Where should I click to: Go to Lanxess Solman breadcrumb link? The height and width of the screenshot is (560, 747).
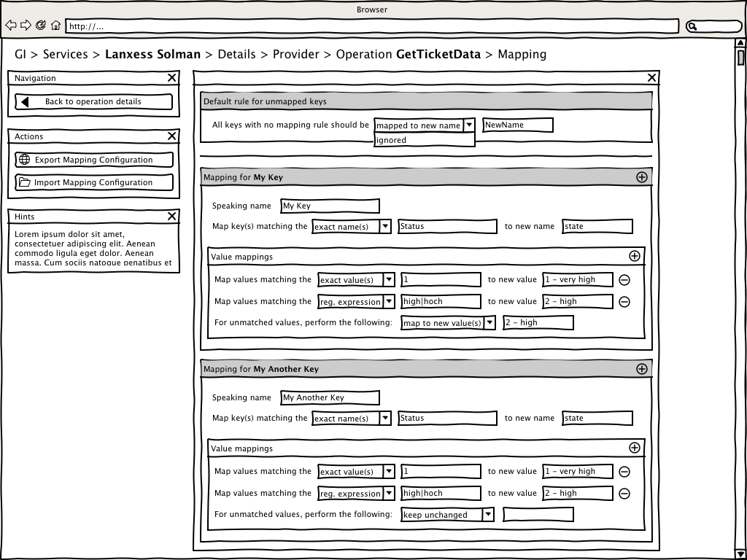(x=152, y=55)
